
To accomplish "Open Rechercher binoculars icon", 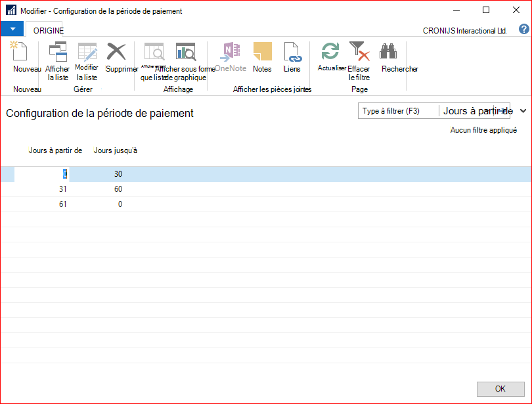I will [x=388, y=51].
